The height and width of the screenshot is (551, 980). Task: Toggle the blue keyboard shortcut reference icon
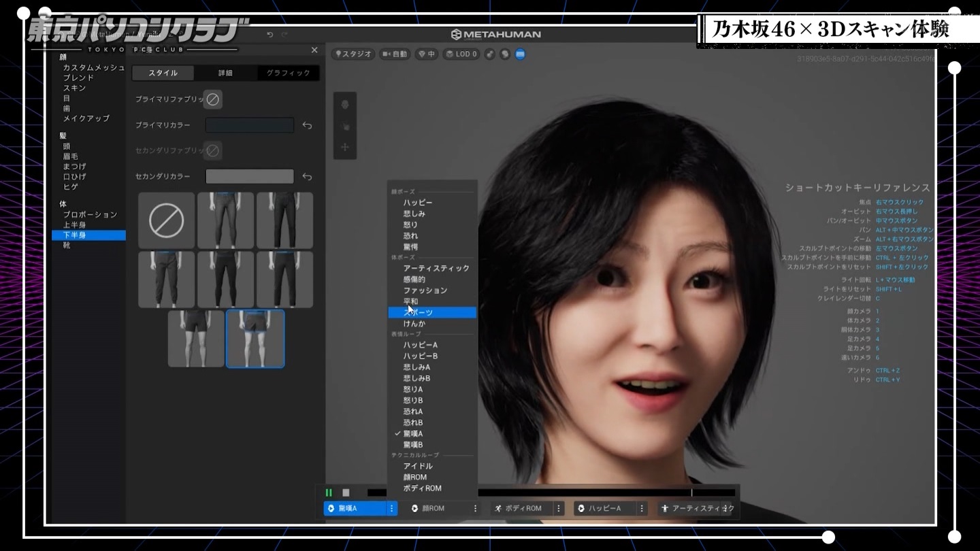(x=520, y=54)
